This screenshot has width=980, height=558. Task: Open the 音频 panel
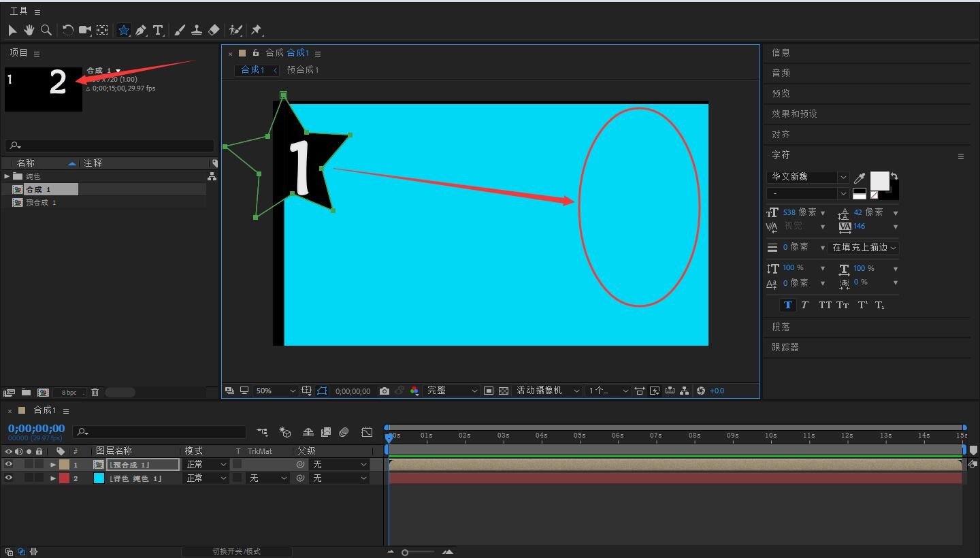click(x=781, y=73)
